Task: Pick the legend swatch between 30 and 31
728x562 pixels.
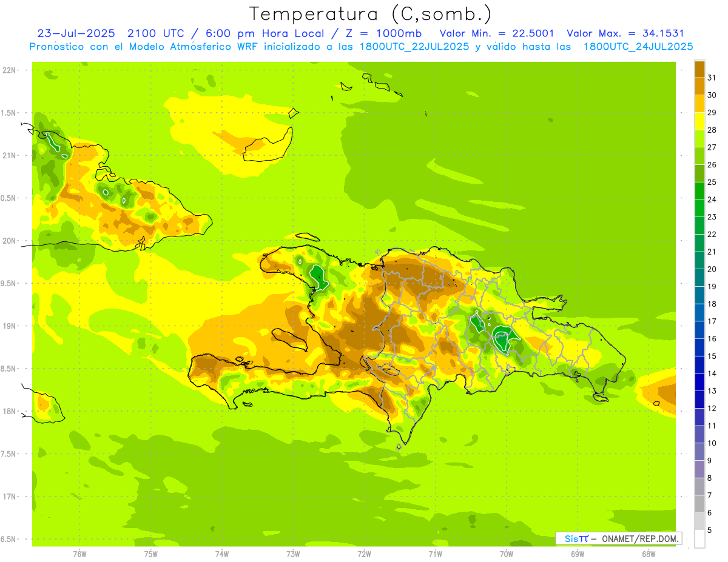Action: click(699, 86)
